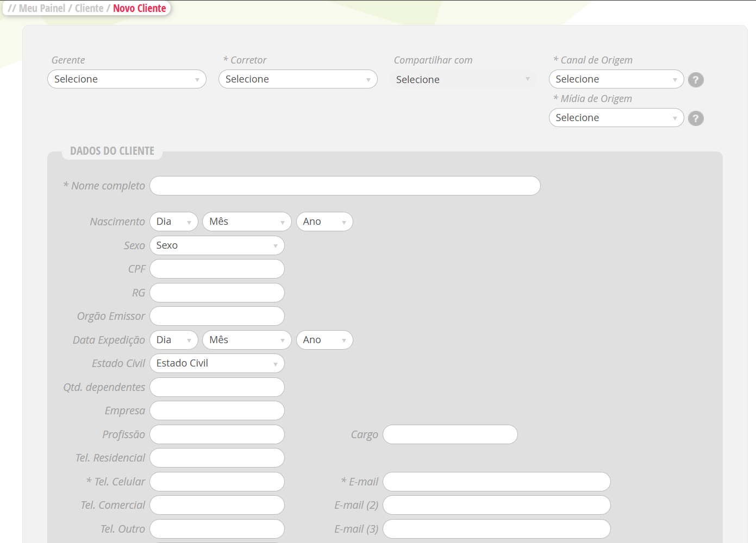This screenshot has height=543, width=756.
Task: Open the Compartilhar com dropdown
Action: (x=463, y=79)
